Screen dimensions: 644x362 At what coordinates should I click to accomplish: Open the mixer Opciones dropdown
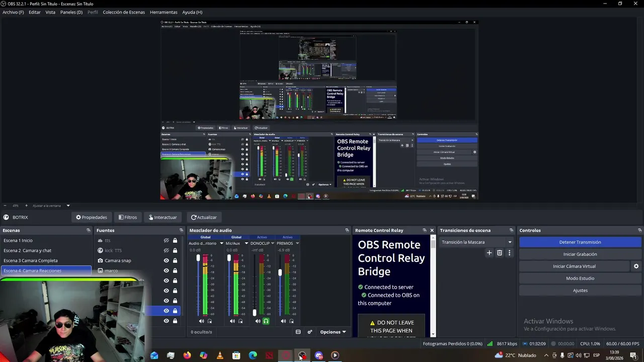(x=333, y=332)
